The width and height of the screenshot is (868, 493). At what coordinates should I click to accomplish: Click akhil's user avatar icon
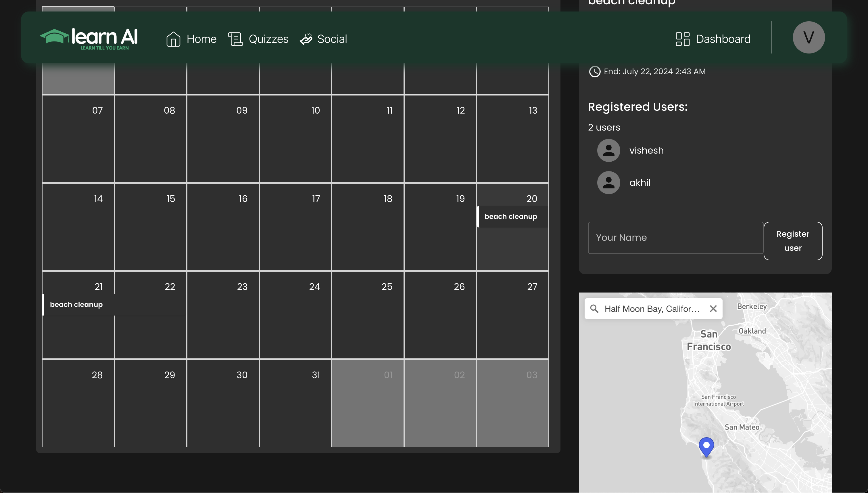click(x=608, y=183)
